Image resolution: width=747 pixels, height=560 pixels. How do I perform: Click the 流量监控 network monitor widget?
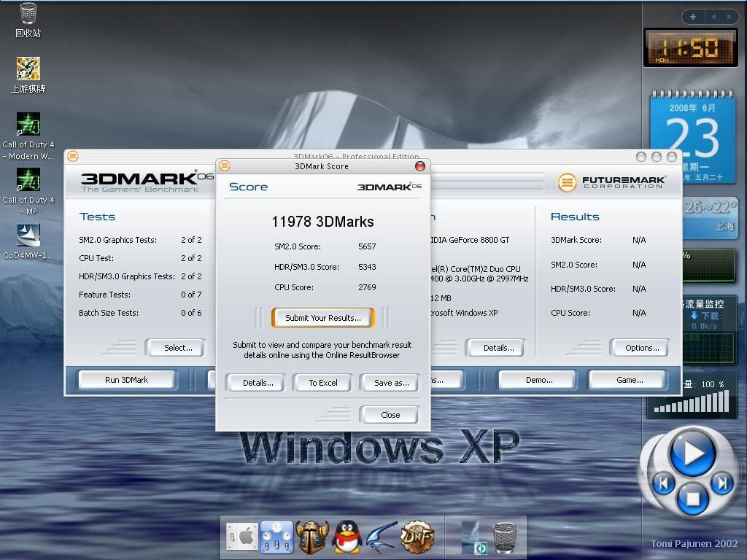pos(710,329)
